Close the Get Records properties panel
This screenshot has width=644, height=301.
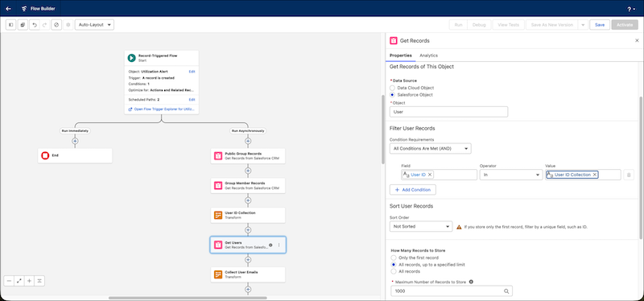[637, 41]
